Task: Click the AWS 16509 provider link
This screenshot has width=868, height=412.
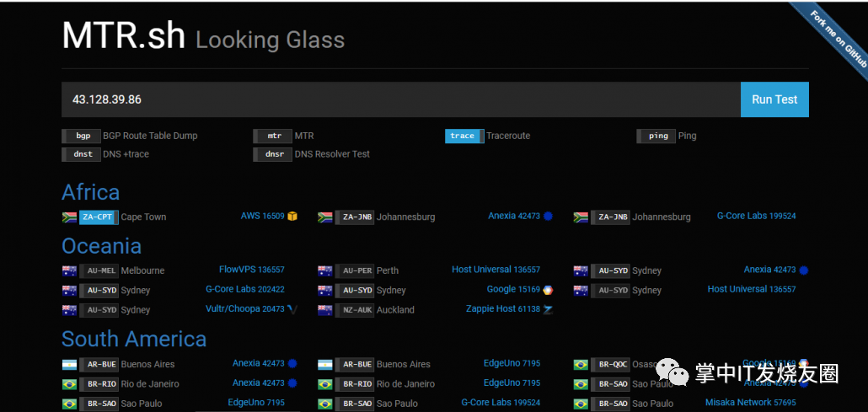Action: coord(262,216)
